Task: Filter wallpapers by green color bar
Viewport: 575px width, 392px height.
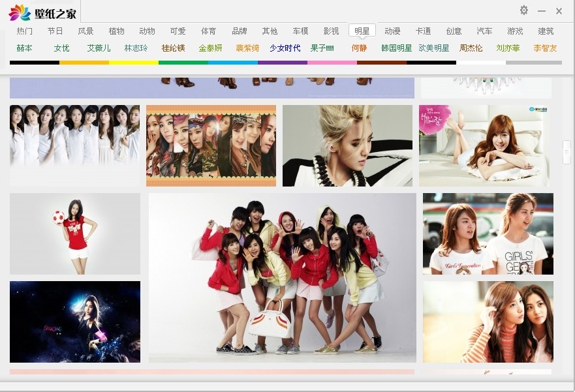Action: click(183, 63)
